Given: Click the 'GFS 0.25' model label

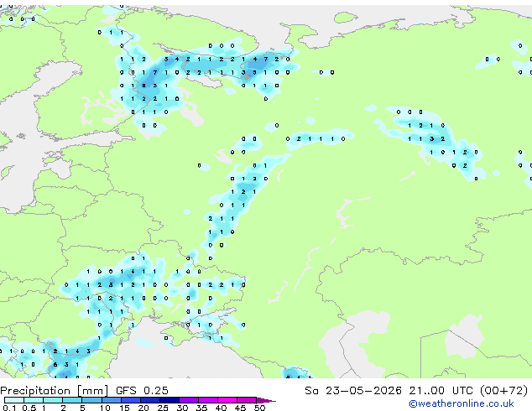Looking at the screenshot, I should coord(142,391).
